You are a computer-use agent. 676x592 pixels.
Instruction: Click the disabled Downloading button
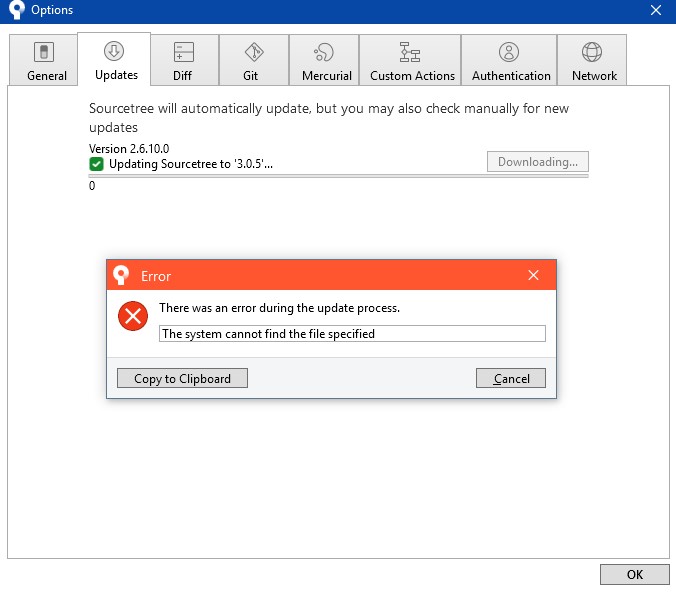pos(538,162)
